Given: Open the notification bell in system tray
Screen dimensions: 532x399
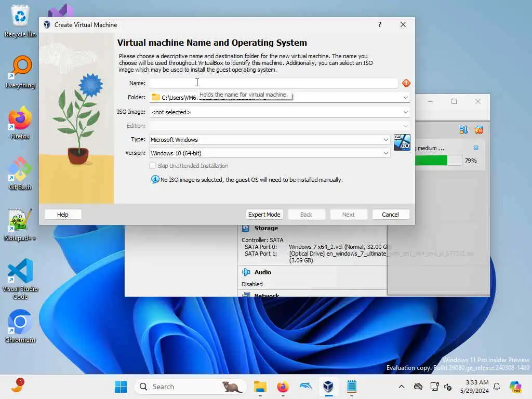Looking at the screenshot, I should [497, 387].
